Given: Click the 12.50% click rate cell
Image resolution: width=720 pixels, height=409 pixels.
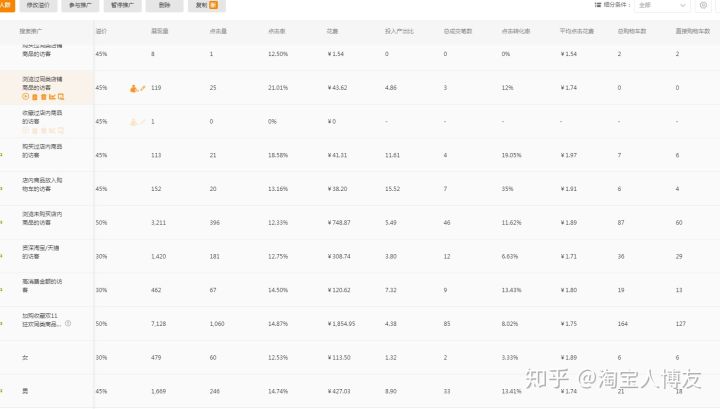Looking at the screenshot, I should tap(278, 54).
